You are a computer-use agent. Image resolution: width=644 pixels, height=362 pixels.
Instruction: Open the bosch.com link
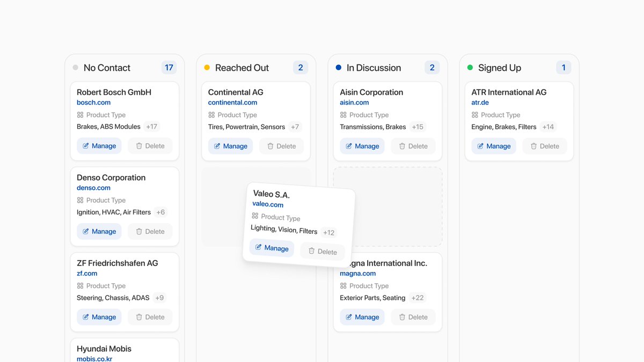click(93, 102)
